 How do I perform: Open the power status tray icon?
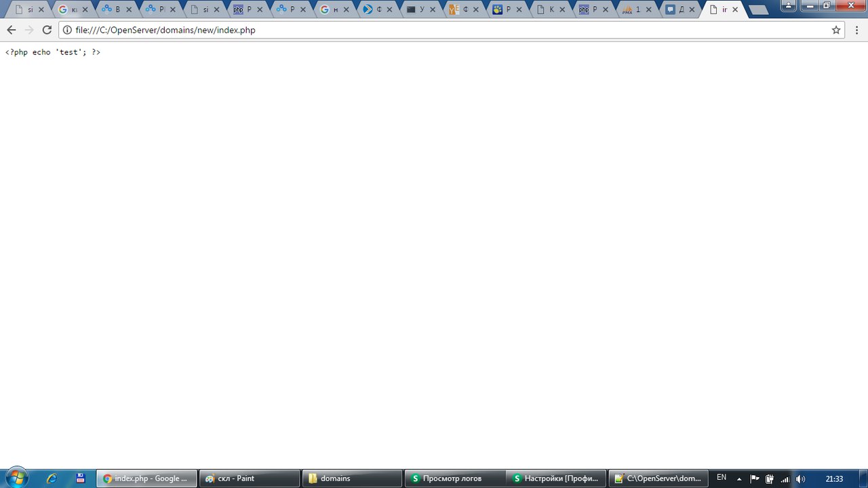[770, 479]
